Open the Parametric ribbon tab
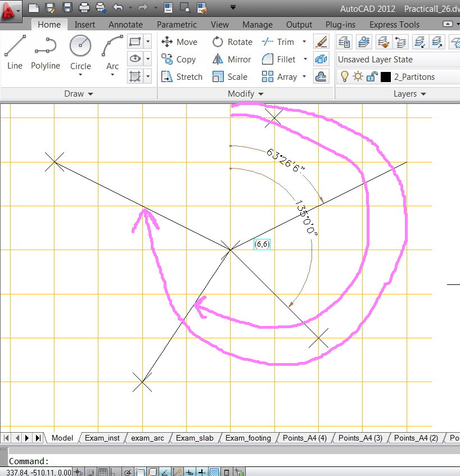This screenshot has height=476, width=460. [x=177, y=25]
